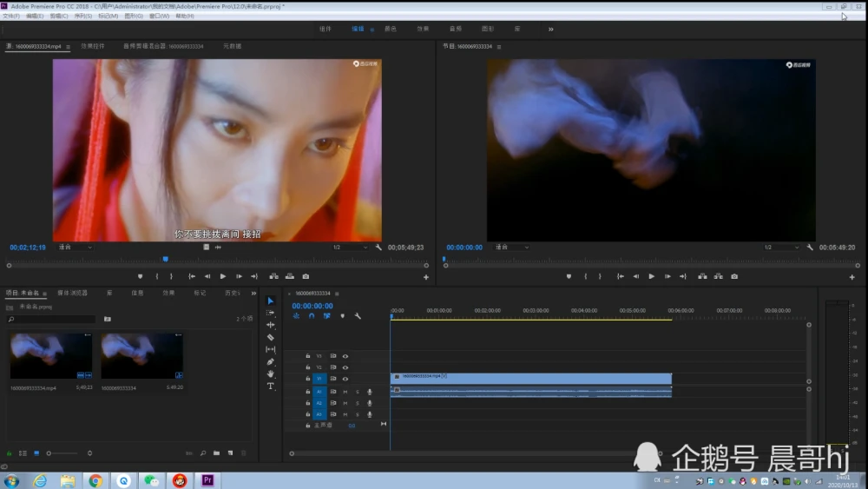Solo audio track A2

pyautogui.click(x=358, y=403)
